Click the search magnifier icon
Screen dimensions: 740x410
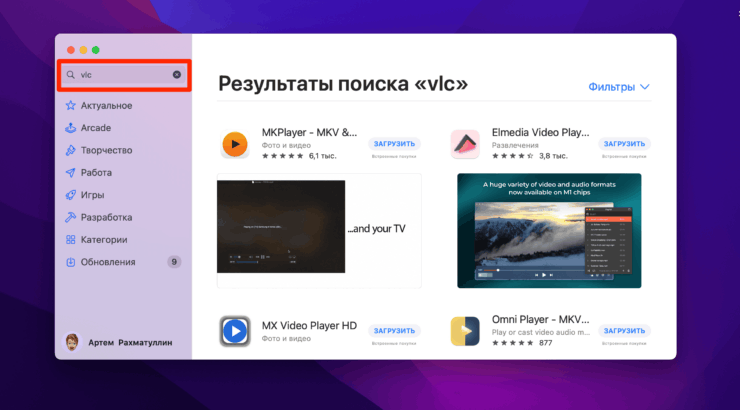(71, 75)
